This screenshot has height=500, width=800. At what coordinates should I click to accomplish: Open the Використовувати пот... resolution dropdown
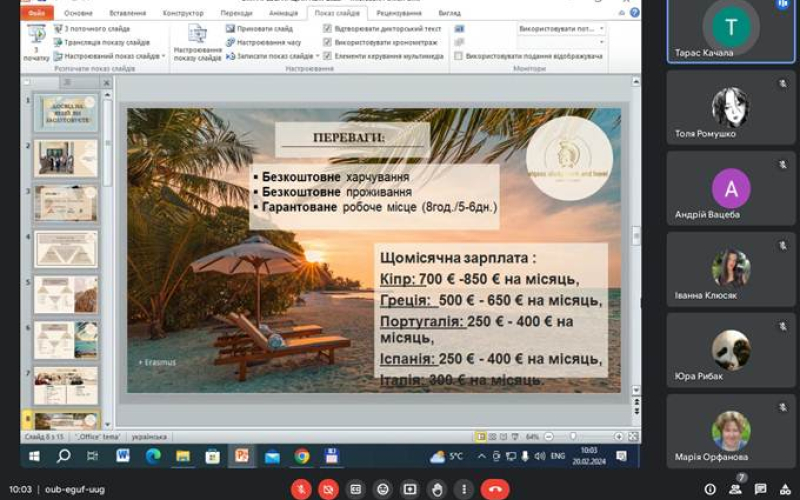[x=561, y=29]
